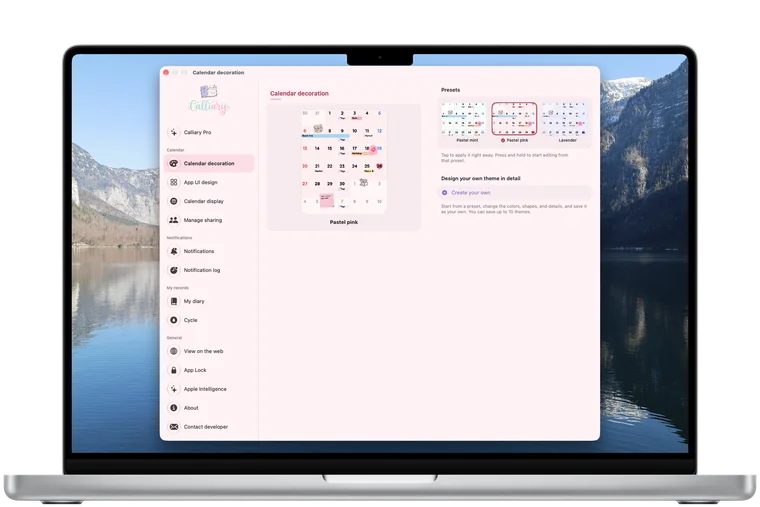Open the Calliary Pro menu entry
Viewport: 760px width, 507px height.
[x=209, y=132]
